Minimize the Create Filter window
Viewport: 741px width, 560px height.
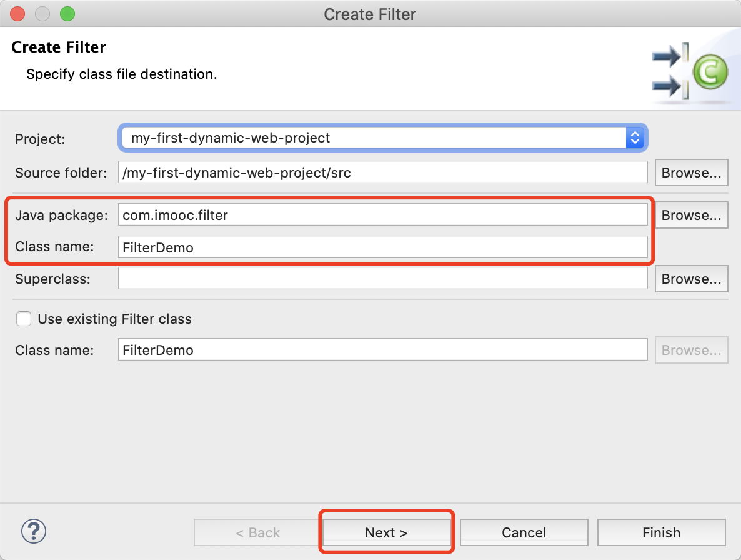coord(42,13)
